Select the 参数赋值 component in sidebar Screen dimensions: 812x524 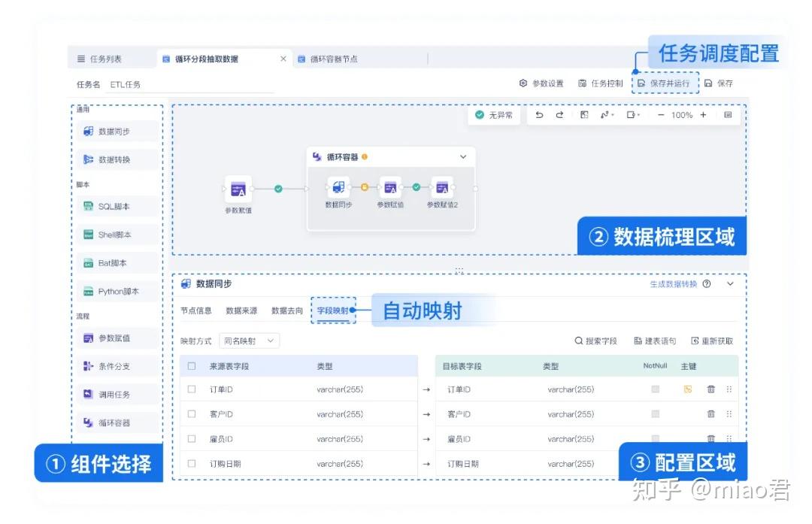[117, 338]
